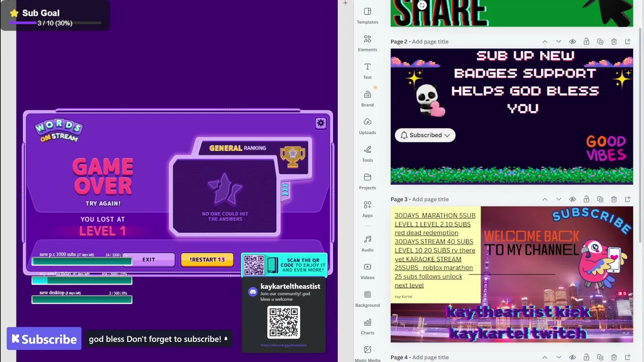
Task: Lock Page 4 using the padlock
Action: click(x=586, y=357)
